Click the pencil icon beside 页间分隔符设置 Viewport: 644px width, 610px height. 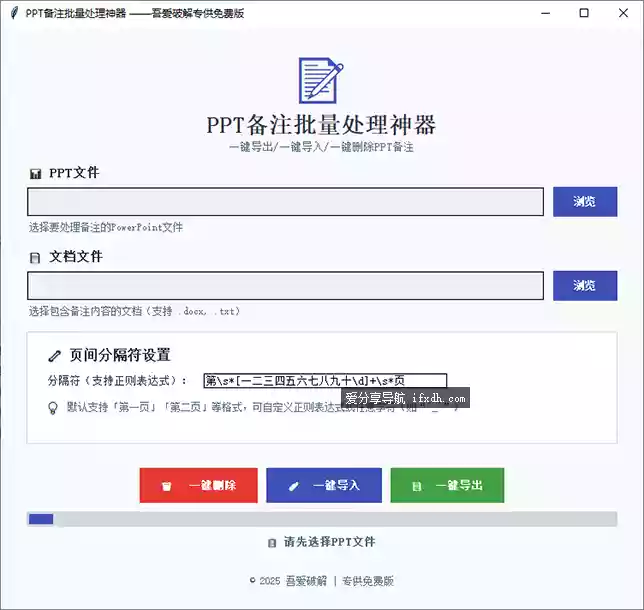(x=54, y=356)
